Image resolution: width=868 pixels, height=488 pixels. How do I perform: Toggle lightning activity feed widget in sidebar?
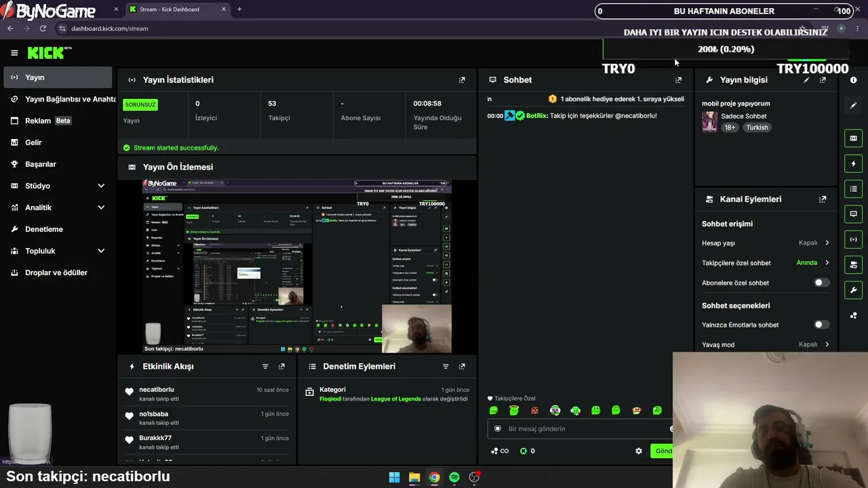click(854, 163)
